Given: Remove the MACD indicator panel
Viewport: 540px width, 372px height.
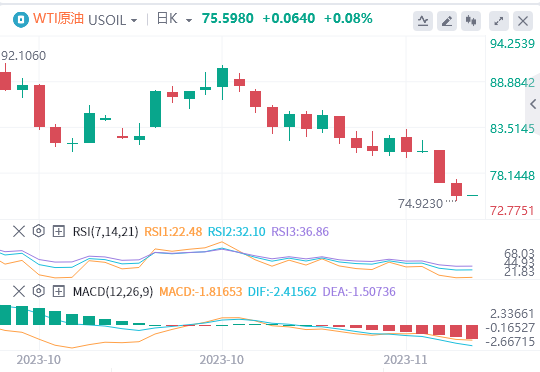Looking at the screenshot, I should tap(19, 291).
